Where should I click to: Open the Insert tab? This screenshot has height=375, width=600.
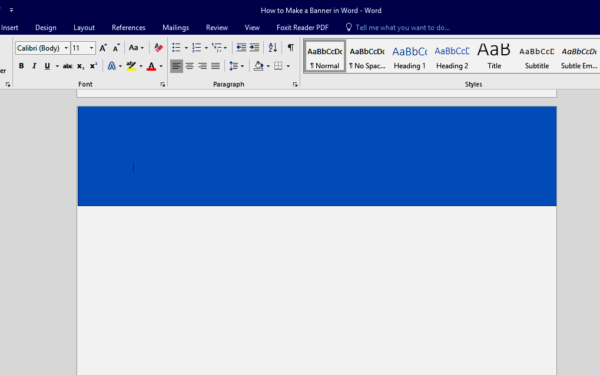pos(10,28)
